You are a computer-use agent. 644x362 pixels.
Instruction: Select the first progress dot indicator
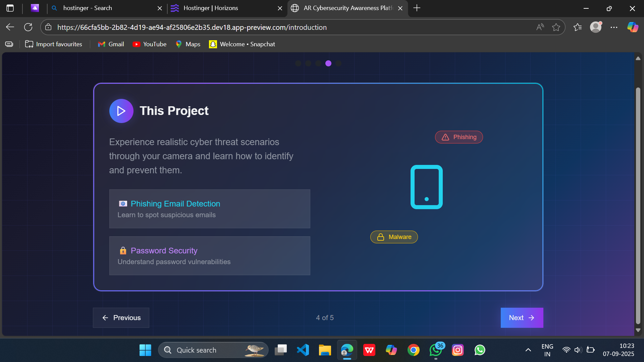tap(298, 63)
